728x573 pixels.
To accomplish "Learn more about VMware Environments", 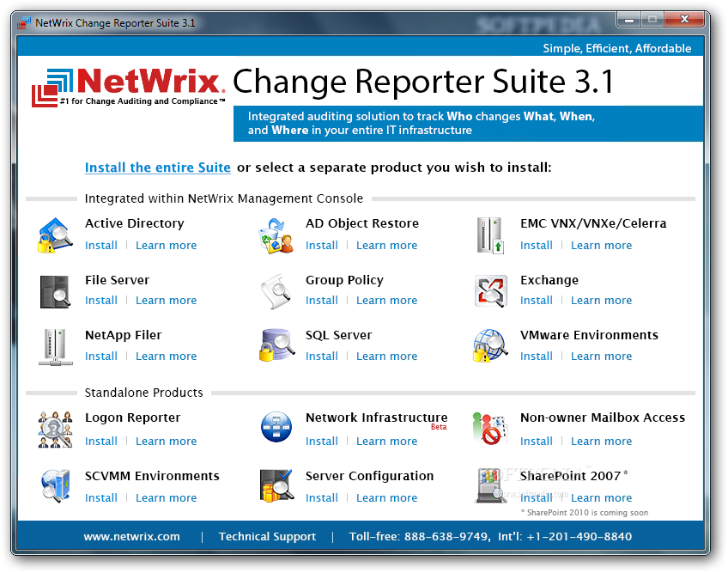I will click(601, 356).
